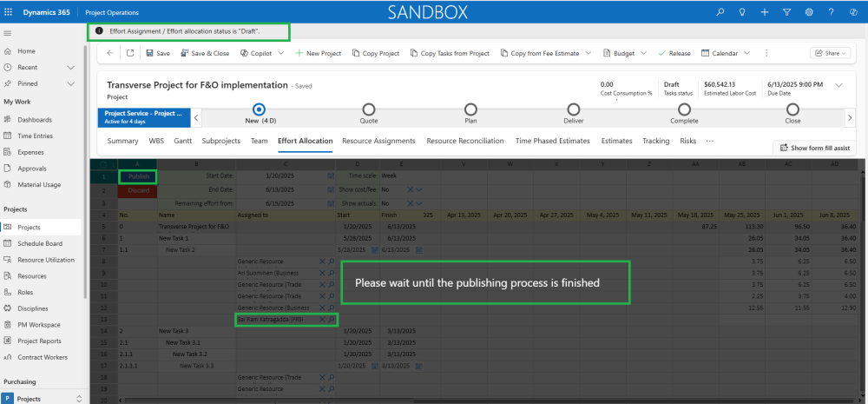Click the help question mark icon

831,12
